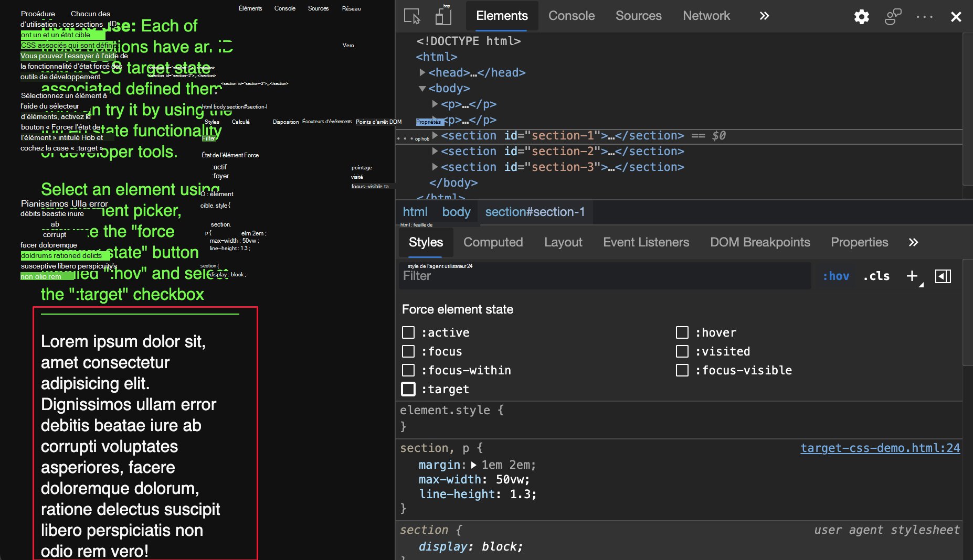Enable the :focus-visible checkbox
The image size is (973, 560).
[682, 370]
